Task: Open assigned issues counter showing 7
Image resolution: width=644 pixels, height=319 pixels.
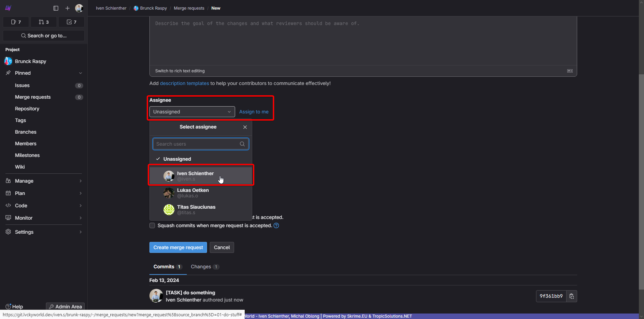Action: 16,22
